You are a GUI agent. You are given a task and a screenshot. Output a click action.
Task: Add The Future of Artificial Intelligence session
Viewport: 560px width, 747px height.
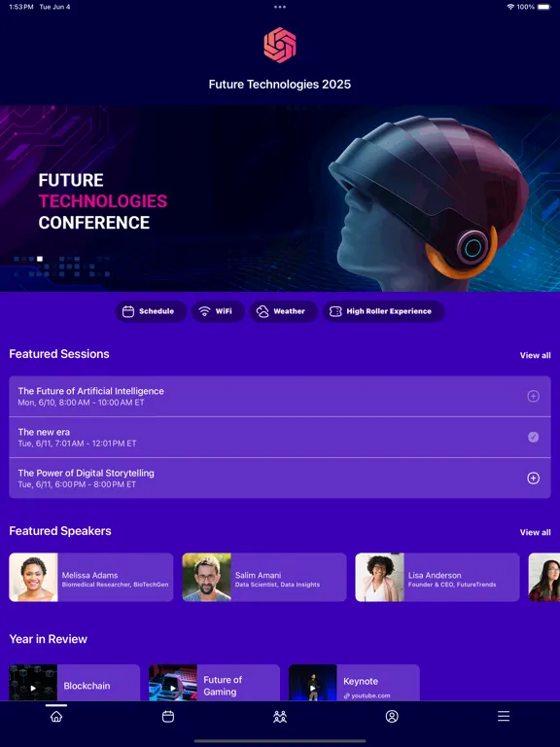tap(534, 396)
